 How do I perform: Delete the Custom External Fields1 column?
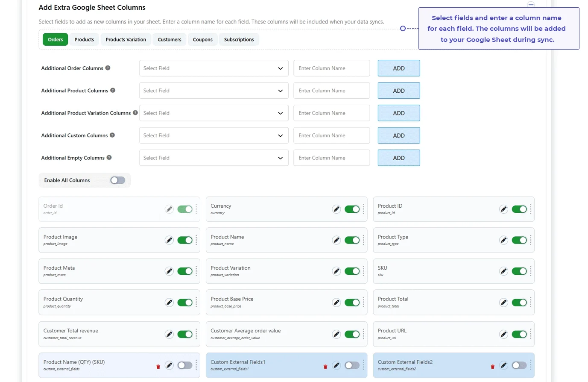325,367
